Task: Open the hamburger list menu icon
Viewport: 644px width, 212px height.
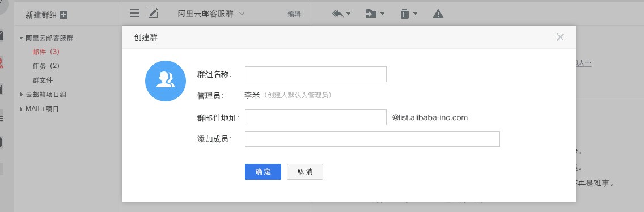Action: (135, 13)
